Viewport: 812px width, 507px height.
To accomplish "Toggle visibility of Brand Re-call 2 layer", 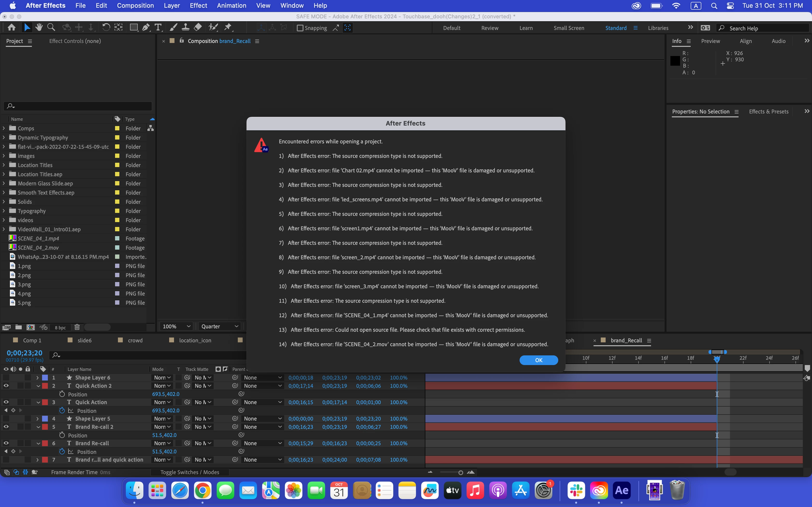I will point(6,427).
